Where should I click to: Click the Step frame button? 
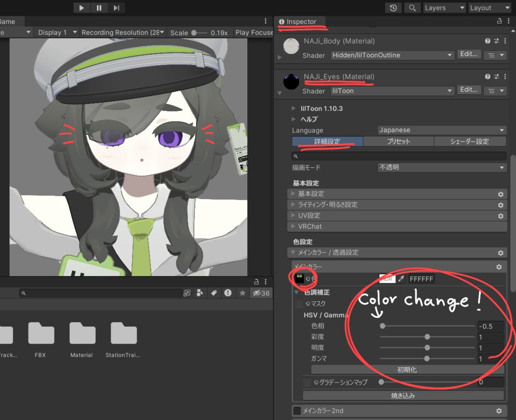tap(116, 8)
